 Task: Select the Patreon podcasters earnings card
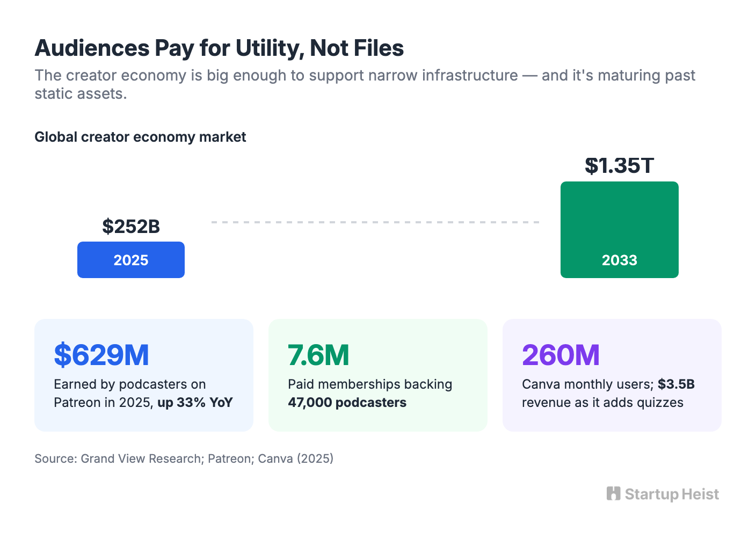[144, 375]
